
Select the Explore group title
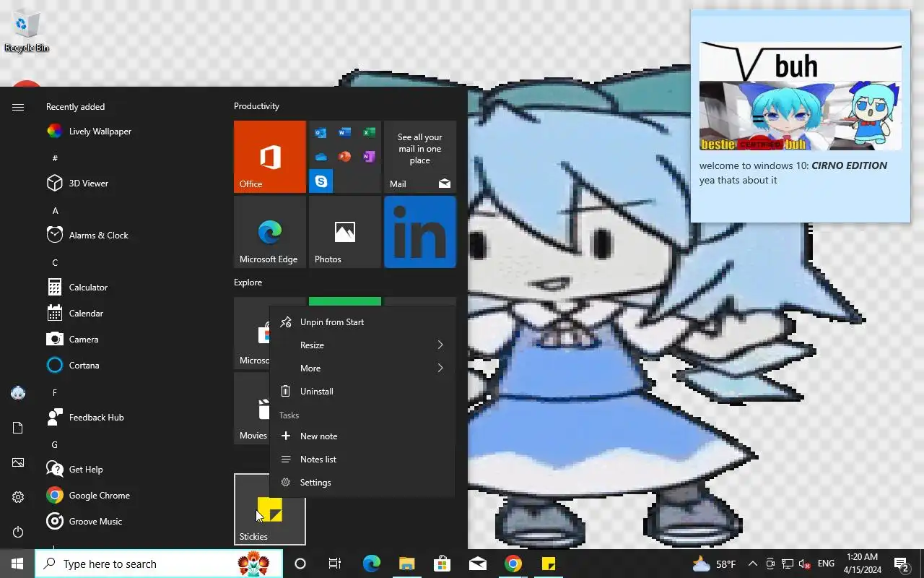(x=248, y=282)
